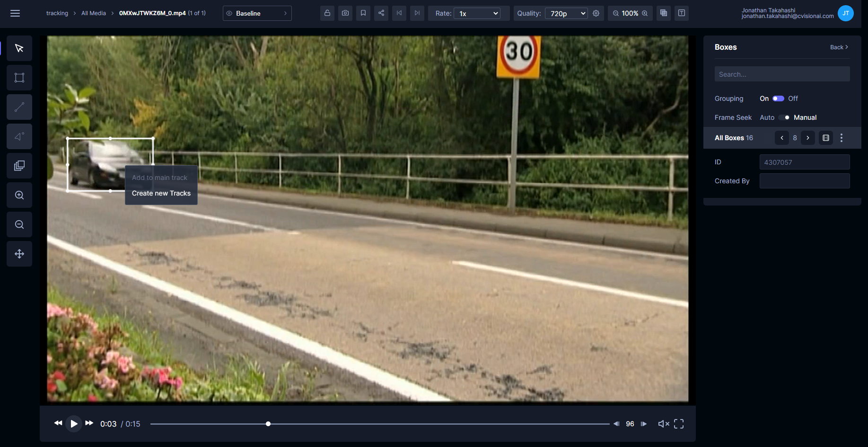Screen dimensions: 868x447
Task: Select the zoom in tool in sidebar
Action: [19, 195]
